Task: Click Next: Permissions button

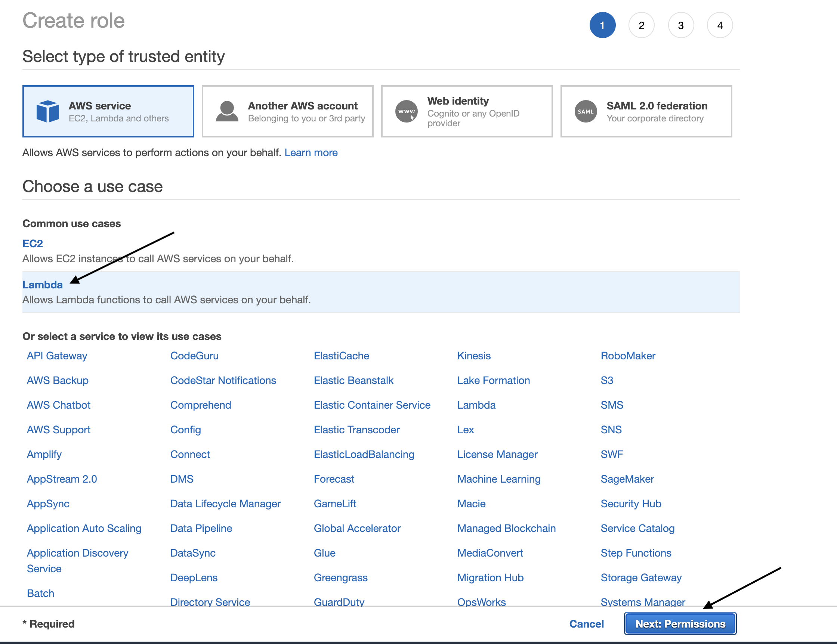Action: click(680, 624)
